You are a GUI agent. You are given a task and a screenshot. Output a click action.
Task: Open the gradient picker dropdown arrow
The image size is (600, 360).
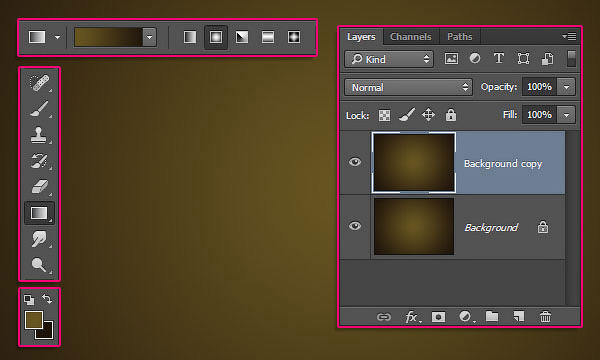(150, 37)
